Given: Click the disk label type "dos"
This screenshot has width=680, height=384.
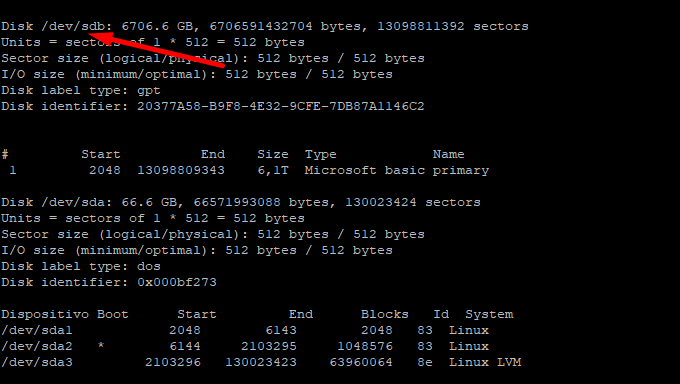Looking at the screenshot, I should coord(149,266).
